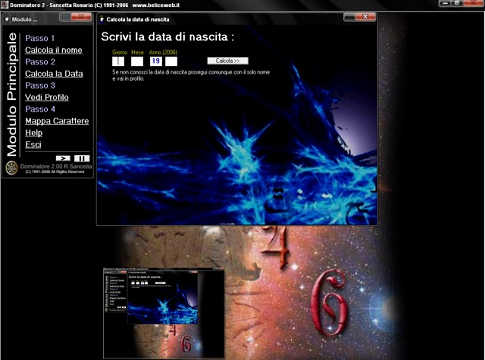Click the 'Calcola >>' button

click(x=228, y=61)
